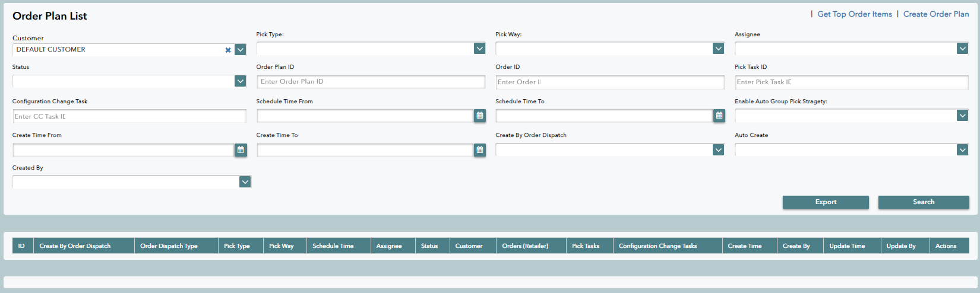Click the Pick Type column header
The height and width of the screenshot is (293, 980).
pos(241,246)
